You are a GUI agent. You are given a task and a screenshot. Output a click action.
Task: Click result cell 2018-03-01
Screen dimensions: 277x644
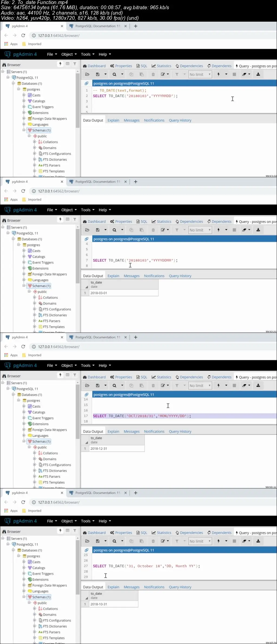[x=124, y=293]
